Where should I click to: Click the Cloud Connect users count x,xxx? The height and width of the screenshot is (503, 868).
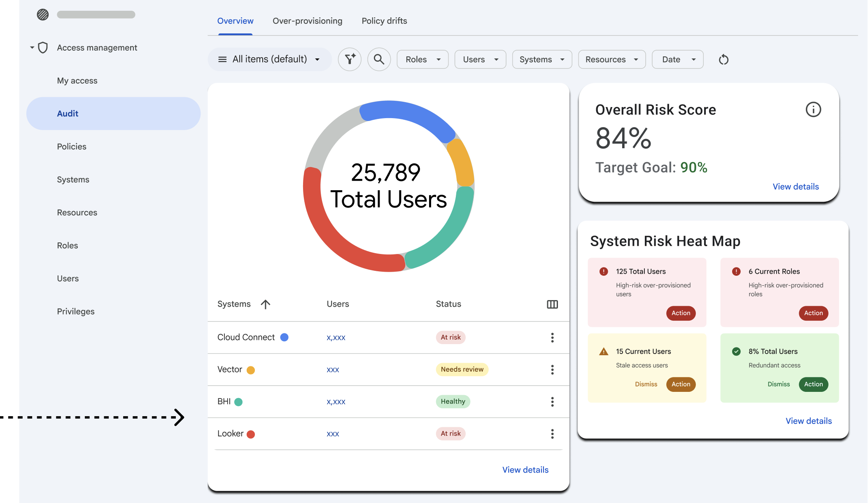336,338
